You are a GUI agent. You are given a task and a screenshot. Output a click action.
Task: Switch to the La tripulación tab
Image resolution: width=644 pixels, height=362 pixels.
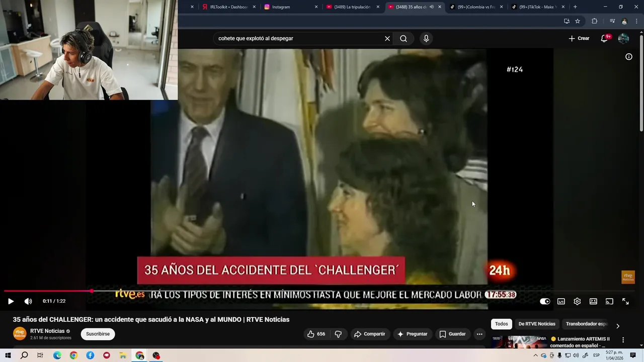(352, 7)
